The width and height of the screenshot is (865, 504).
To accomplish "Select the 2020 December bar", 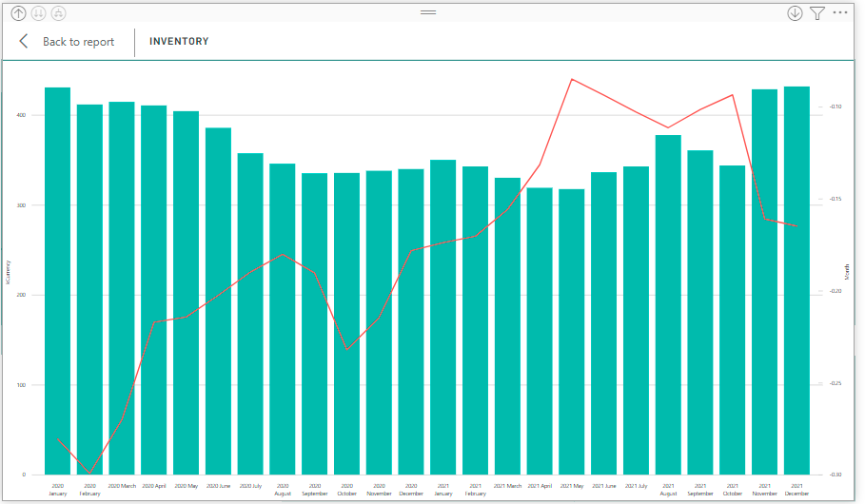I will click(411, 321).
